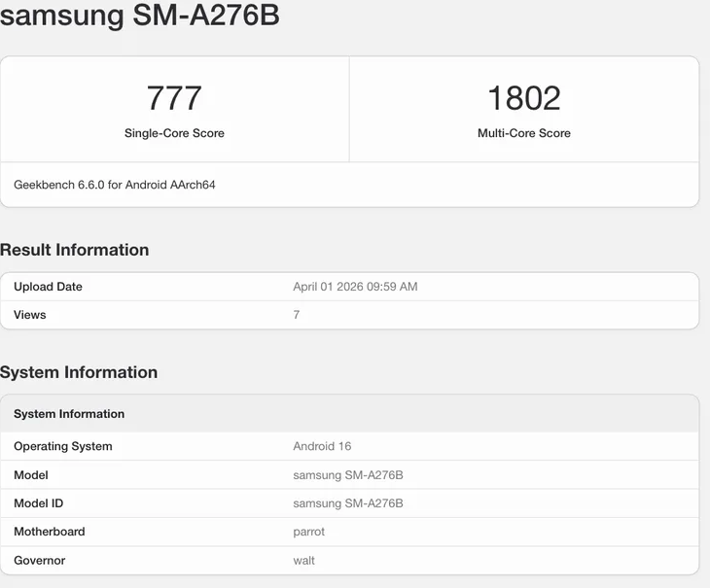Viewport: 710px width, 588px height.
Task: Select the Views row label
Action: [30, 315]
